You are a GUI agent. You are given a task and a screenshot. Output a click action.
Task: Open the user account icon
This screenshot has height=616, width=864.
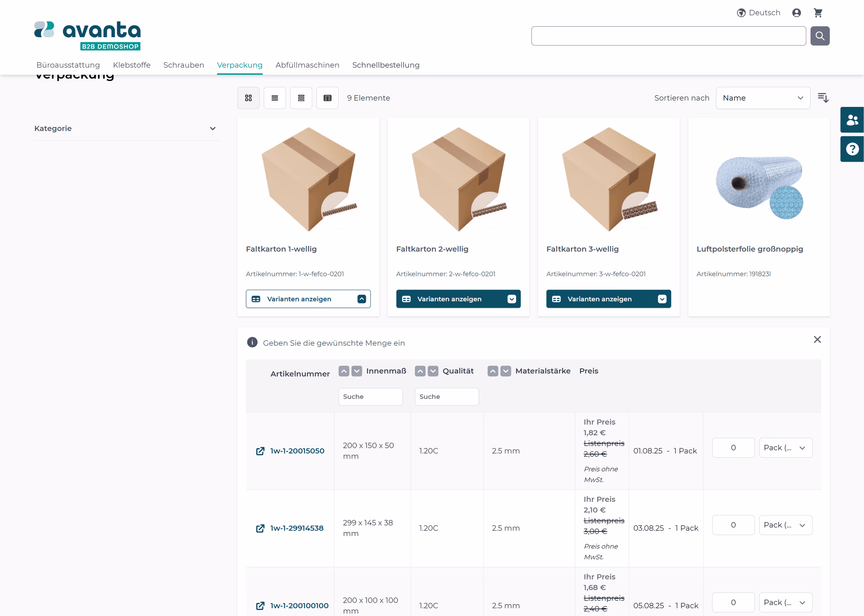tap(796, 13)
